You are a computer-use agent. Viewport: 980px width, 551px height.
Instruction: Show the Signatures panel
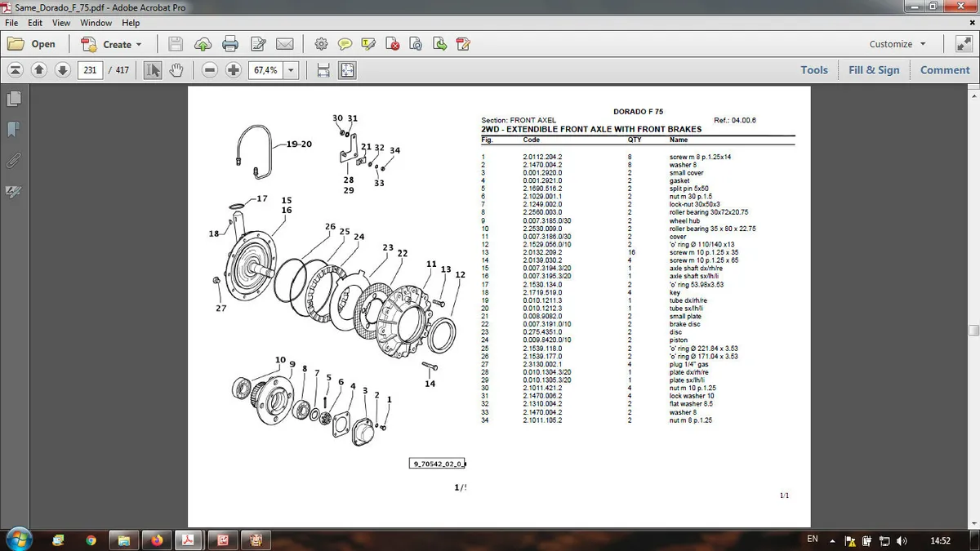point(13,192)
